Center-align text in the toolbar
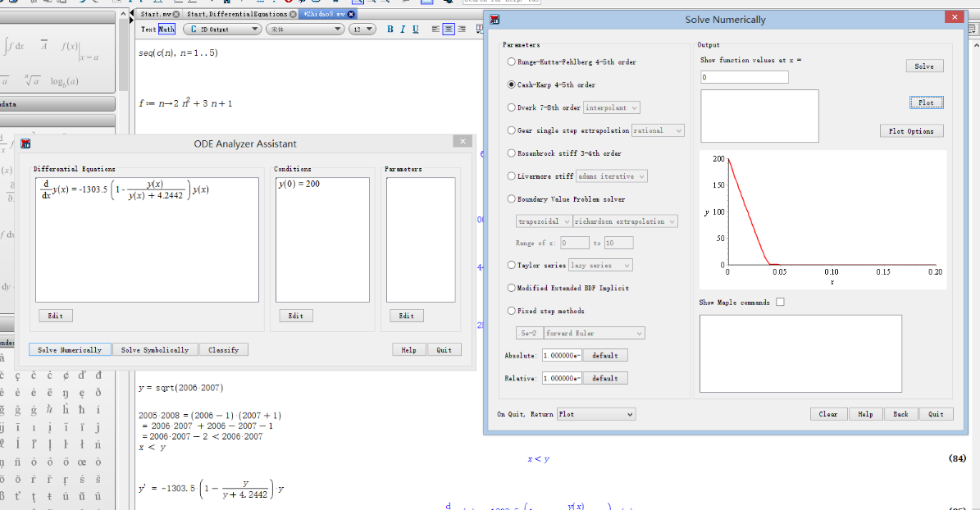Screen dimensions: 980x510 pyautogui.click(x=449, y=30)
